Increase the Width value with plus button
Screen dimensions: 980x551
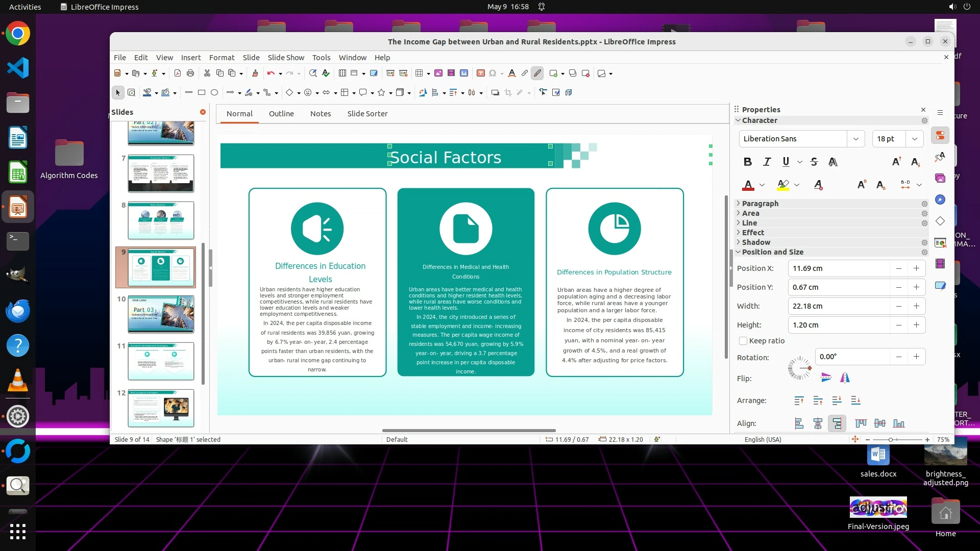pyautogui.click(x=916, y=306)
